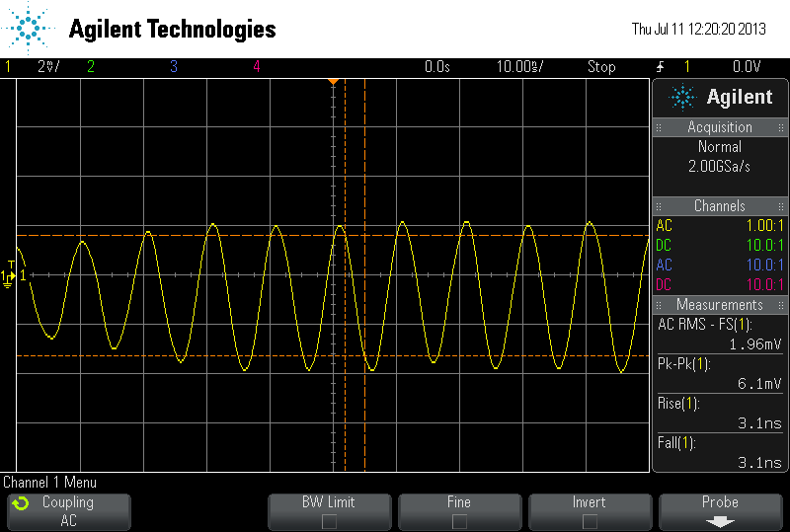Click green channel 2 DC 10.0:1 row

[x=720, y=245]
